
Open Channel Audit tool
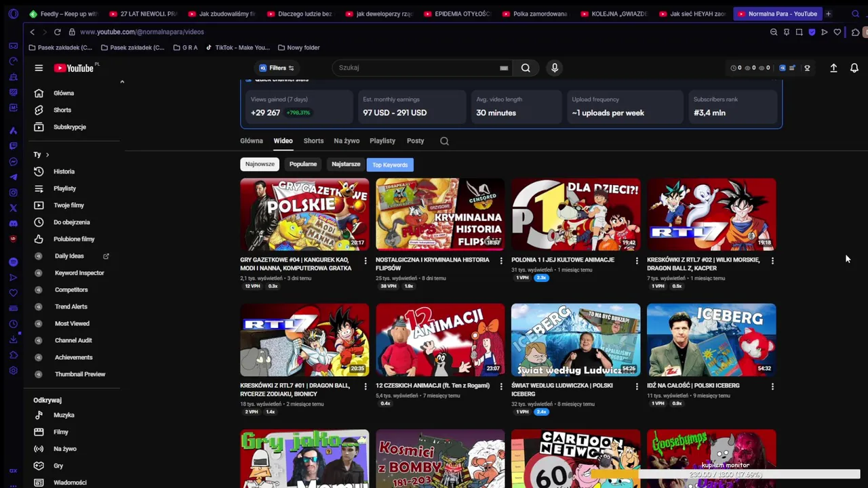tap(75, 341)
